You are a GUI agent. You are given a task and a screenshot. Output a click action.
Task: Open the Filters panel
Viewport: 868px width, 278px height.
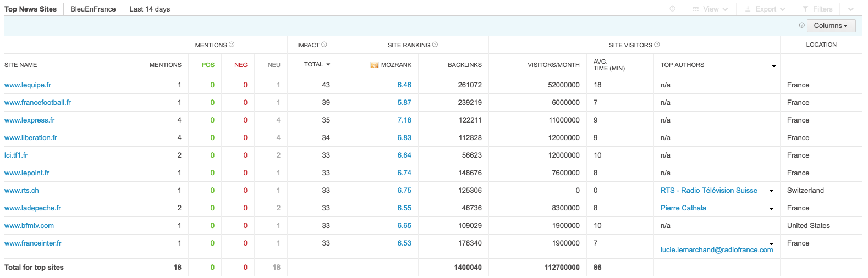click(x=817, y=9)
